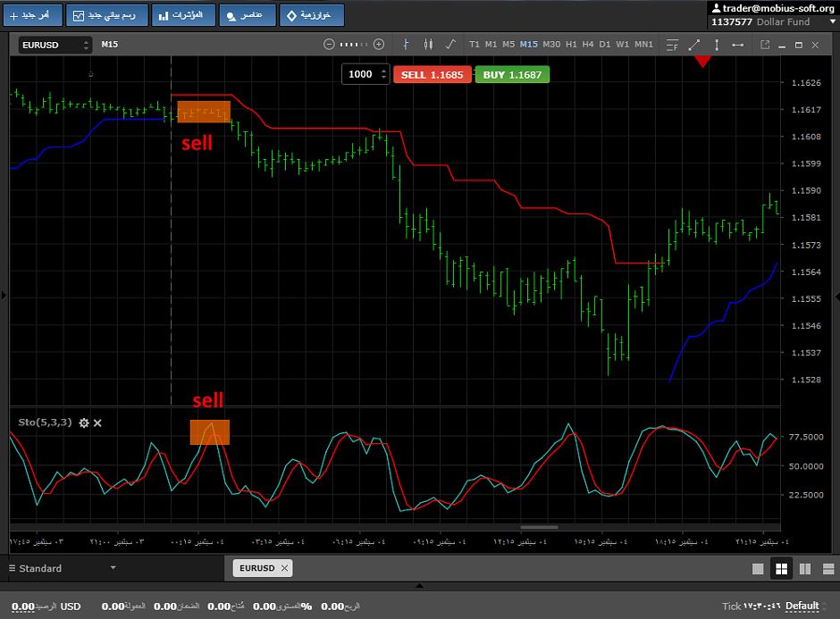Switch to candlestick chart type
This screenshot has height=619, width=840.
tap(428, 45)
